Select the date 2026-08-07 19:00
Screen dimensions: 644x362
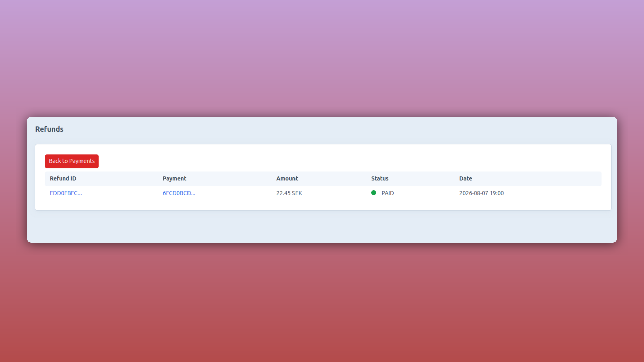[481, 193]
